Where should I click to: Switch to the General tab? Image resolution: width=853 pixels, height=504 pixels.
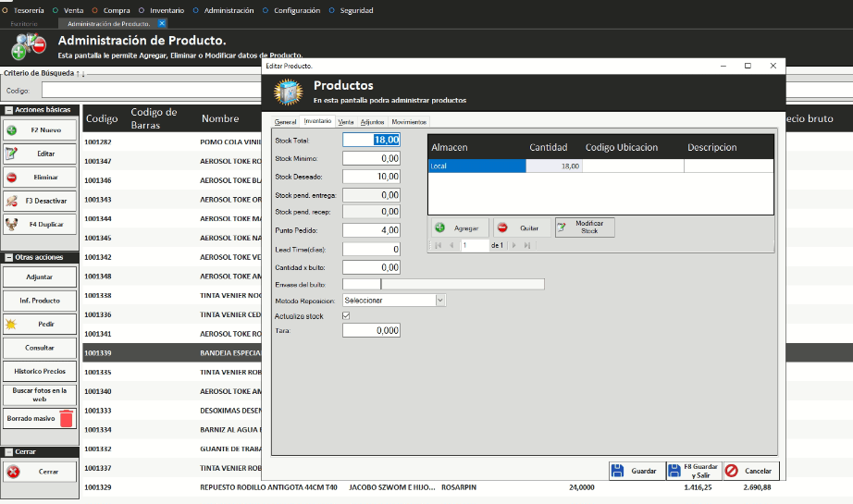click(285, 122)
